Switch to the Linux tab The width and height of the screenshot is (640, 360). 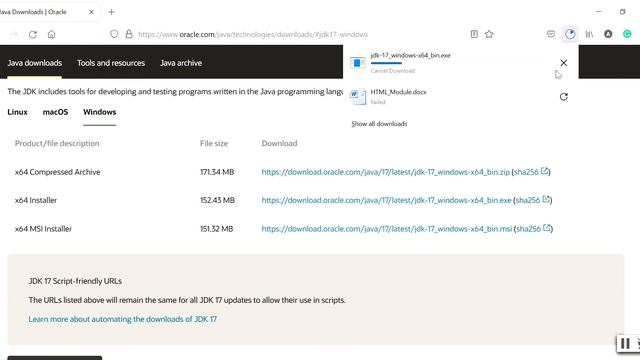[x=18, y=112]
